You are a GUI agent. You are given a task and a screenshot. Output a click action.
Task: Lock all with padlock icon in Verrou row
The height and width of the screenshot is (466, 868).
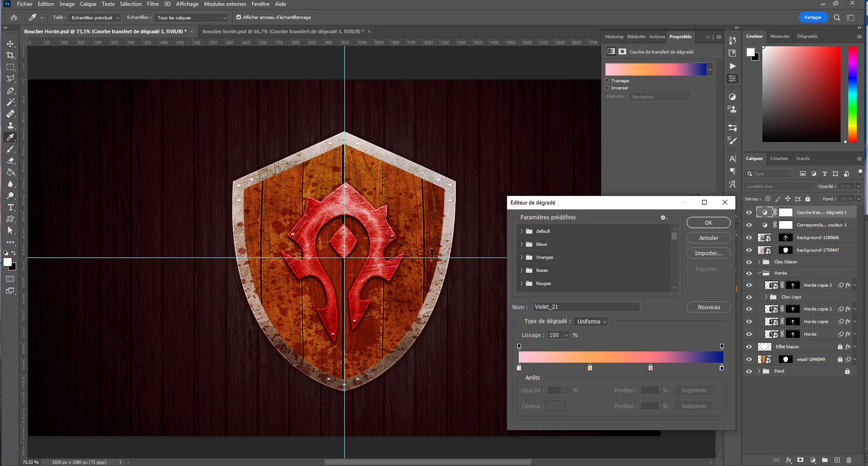[x=808, y=199]
